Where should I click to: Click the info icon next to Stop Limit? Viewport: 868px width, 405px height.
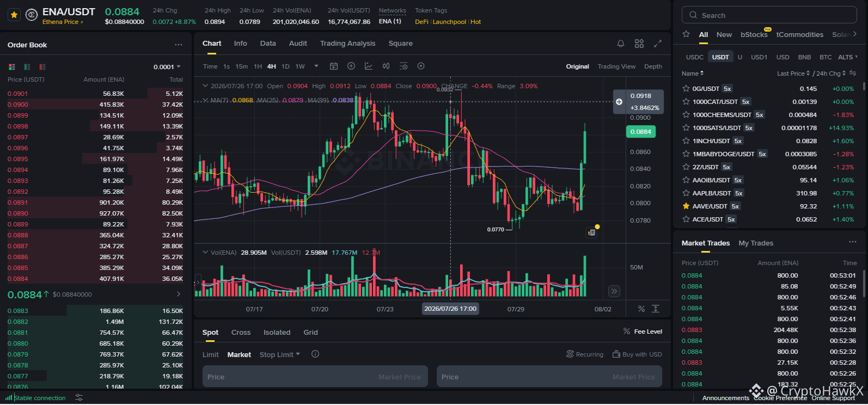pyautogui.click(x=315, y=354)
